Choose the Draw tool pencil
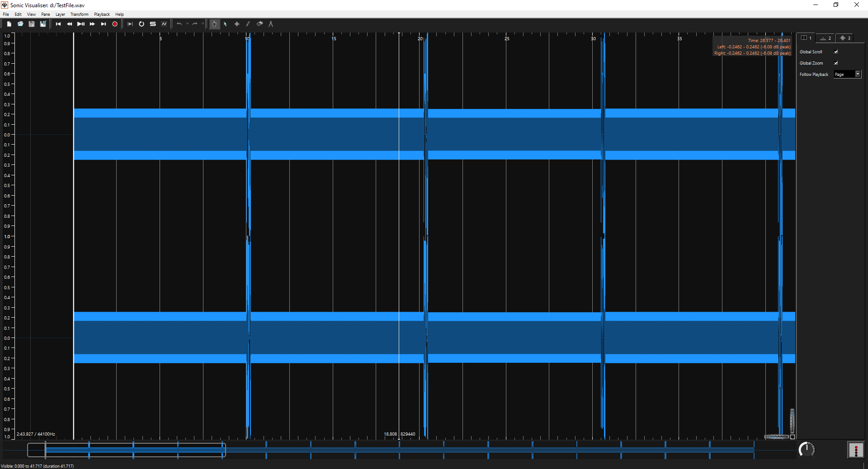The width and height of the screenshot is (868, 469). [248, 24]
